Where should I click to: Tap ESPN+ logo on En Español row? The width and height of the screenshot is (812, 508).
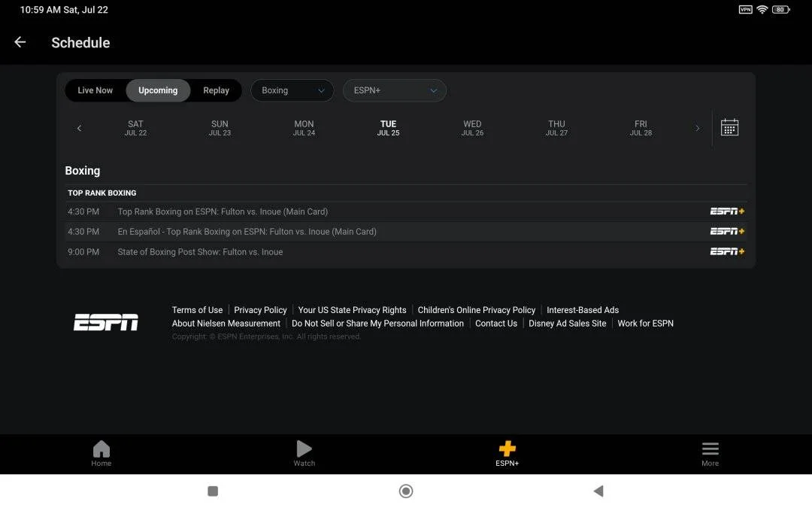727,231
